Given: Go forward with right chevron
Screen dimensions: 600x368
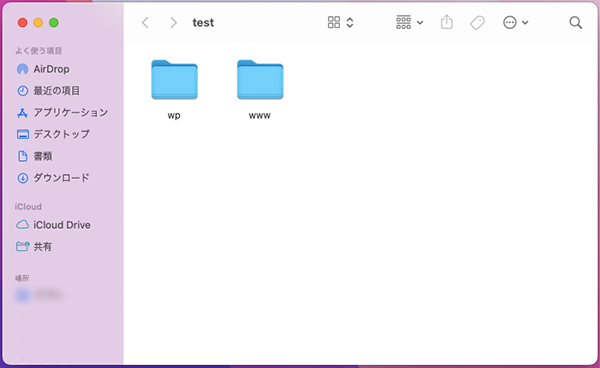Looking at the screenshot, I should point(173,23).
